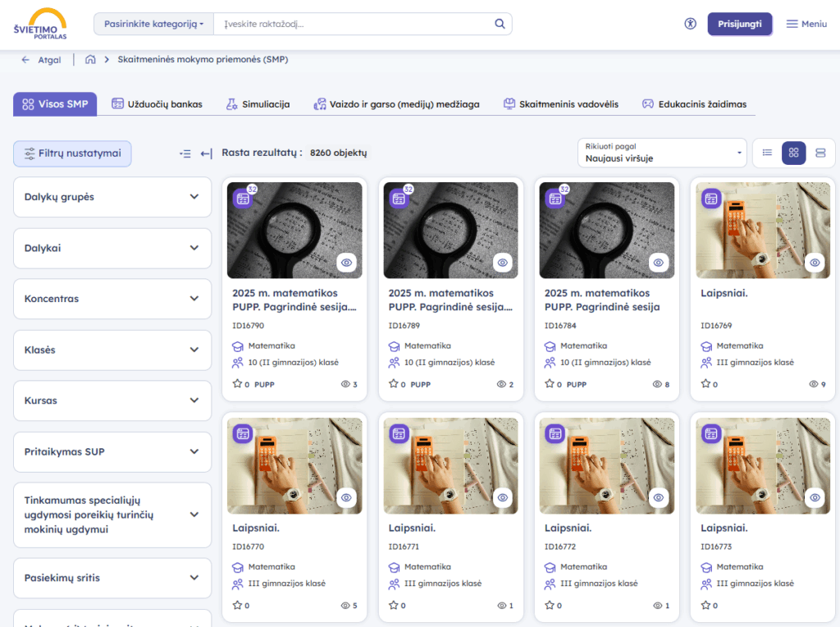Expand the Dalykų grupės filter
The image size is (840, 627).
click(x=112, y=197)
